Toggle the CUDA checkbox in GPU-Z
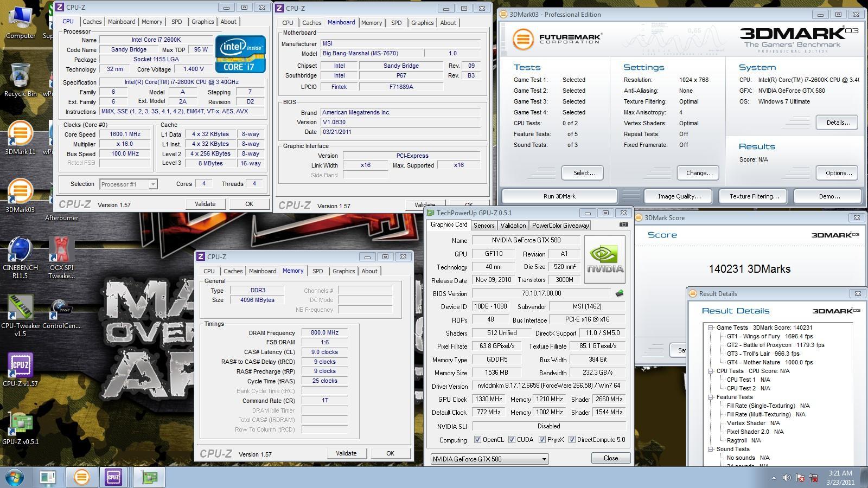Screen dimensions: 868x488 pyautogui.click(x=512, y=440)
